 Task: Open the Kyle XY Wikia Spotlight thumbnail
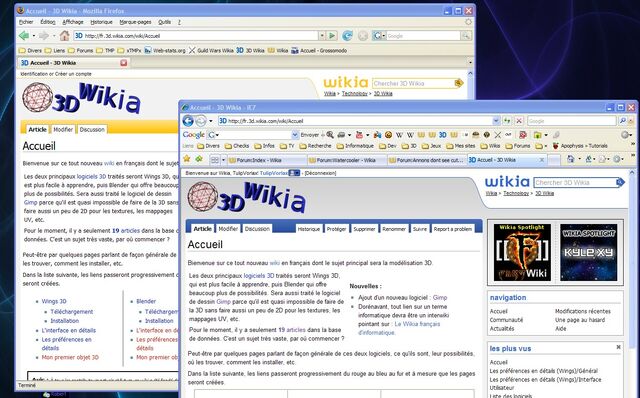point(588,252)
